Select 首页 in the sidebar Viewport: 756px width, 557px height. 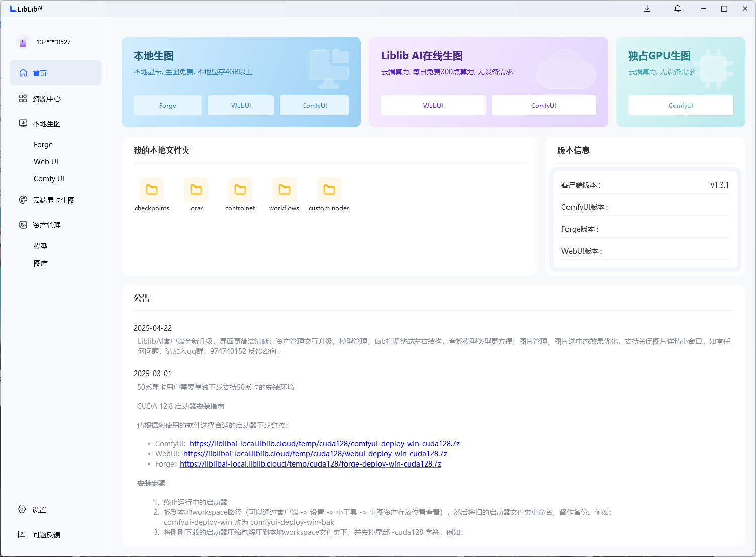(x=56, y=73)
